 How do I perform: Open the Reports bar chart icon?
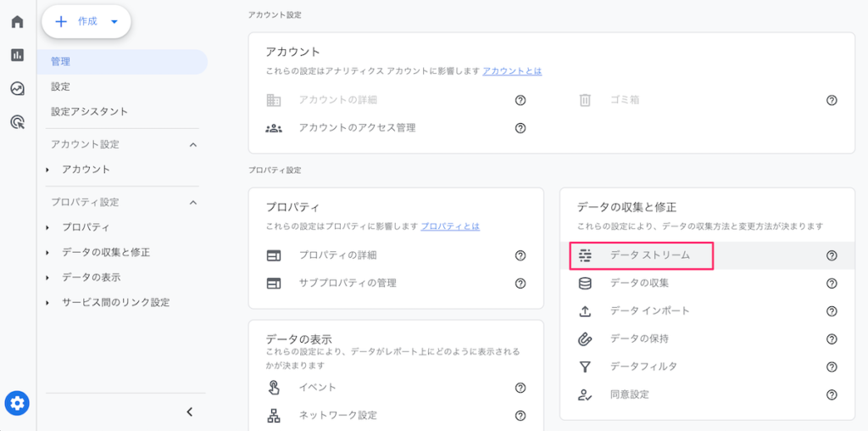click(x=17, y=55)
